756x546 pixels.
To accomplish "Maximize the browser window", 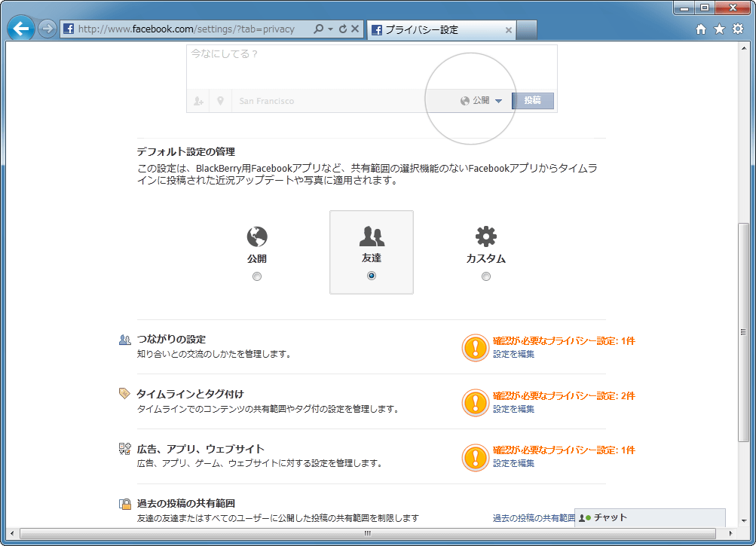I will pyautogui.click(x=705, y=8).
